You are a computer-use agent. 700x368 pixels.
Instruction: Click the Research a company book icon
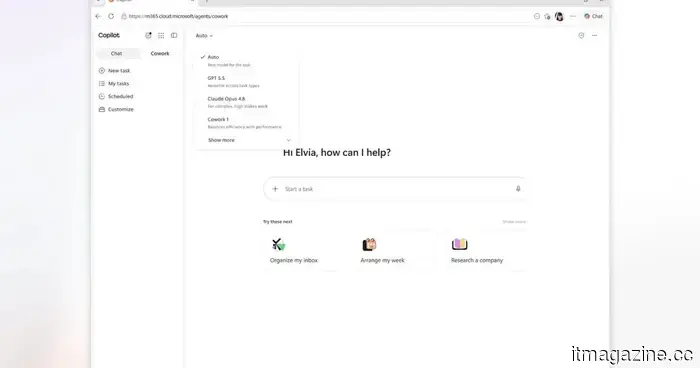click(460, 244)
